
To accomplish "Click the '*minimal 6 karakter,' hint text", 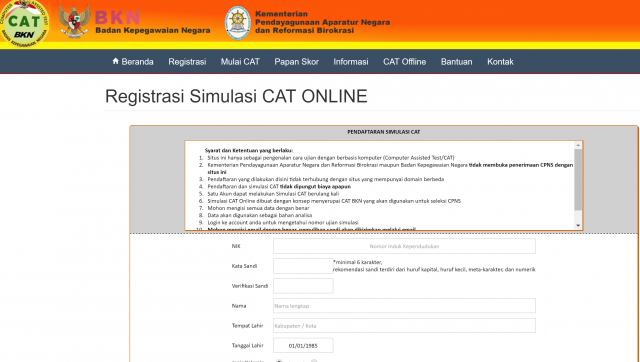I will [x=358, y=262].
